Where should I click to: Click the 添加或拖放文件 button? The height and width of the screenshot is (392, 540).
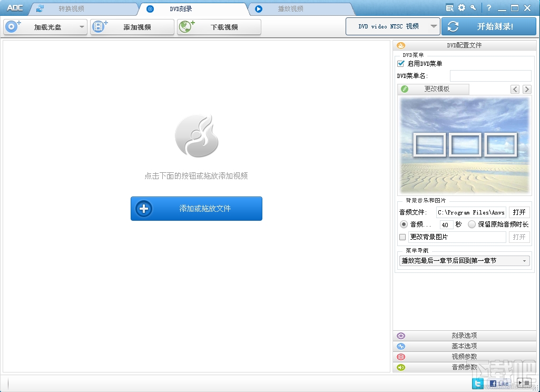click(196, 209)
